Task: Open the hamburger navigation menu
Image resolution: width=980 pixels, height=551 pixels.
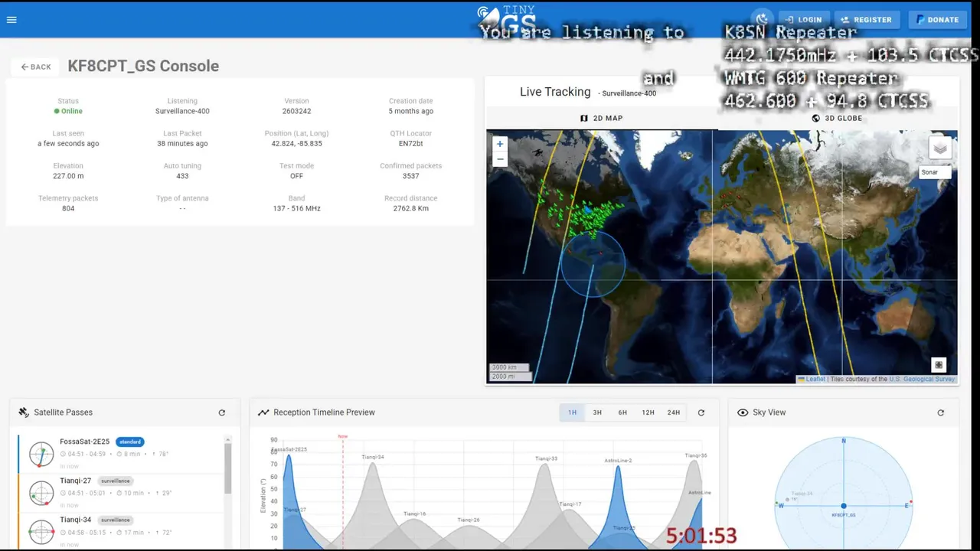Action: (11, 19)
